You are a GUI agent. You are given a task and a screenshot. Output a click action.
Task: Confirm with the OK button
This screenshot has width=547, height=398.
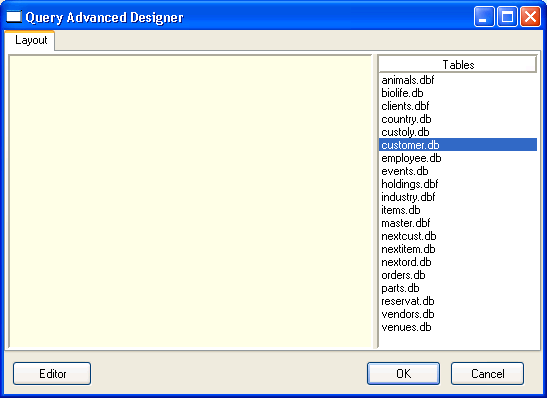403,374
